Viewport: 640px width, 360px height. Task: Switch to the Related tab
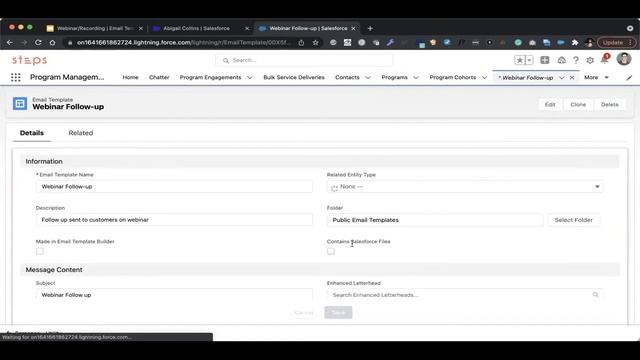81,133
